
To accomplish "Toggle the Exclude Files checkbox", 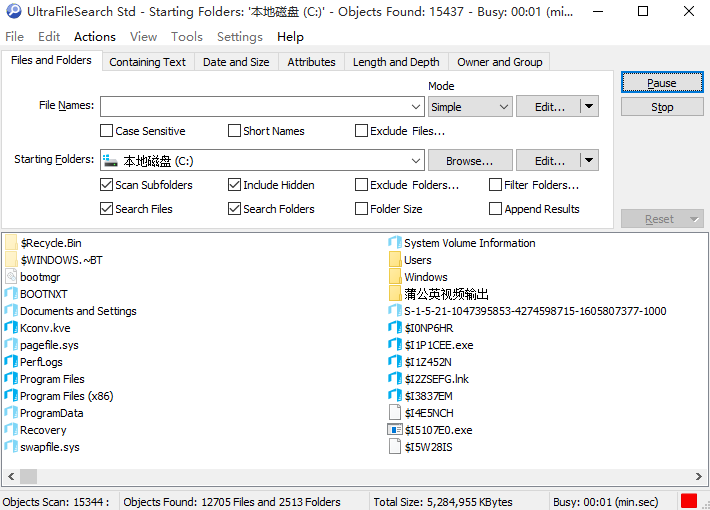I will 361,131.
